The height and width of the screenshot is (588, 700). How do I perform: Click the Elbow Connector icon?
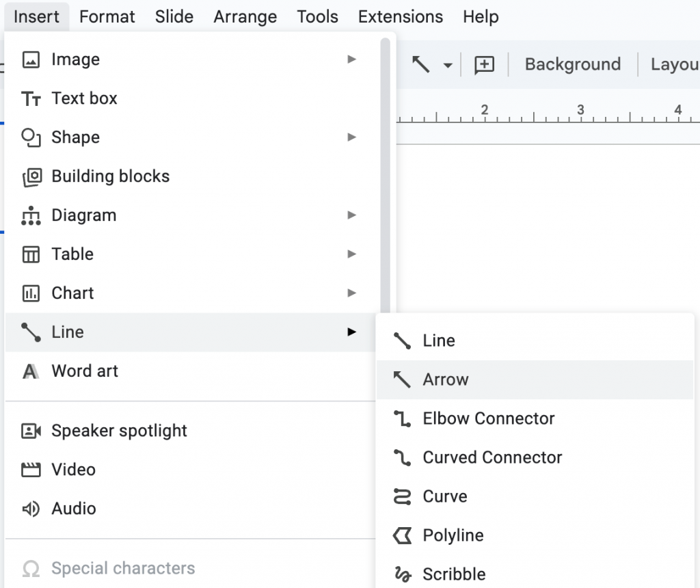point(402,419)
